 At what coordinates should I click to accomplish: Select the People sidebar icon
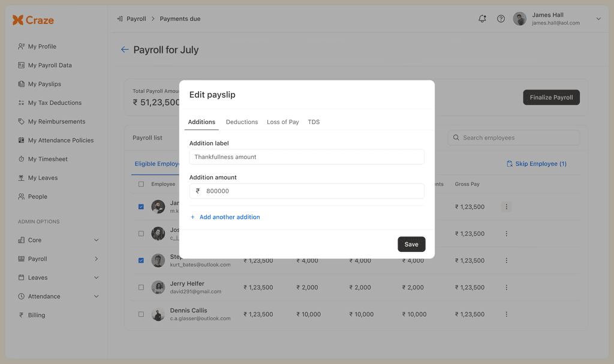coord(20,196)
